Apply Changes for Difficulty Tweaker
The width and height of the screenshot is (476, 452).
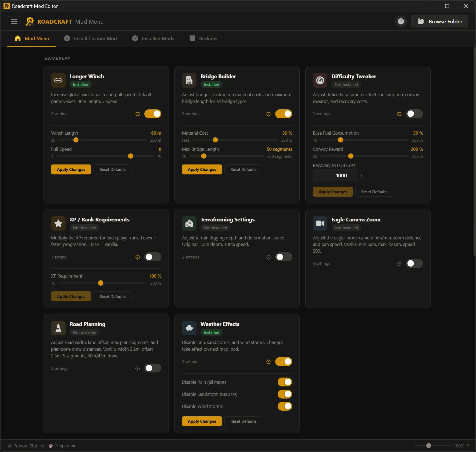click(333, 192)
